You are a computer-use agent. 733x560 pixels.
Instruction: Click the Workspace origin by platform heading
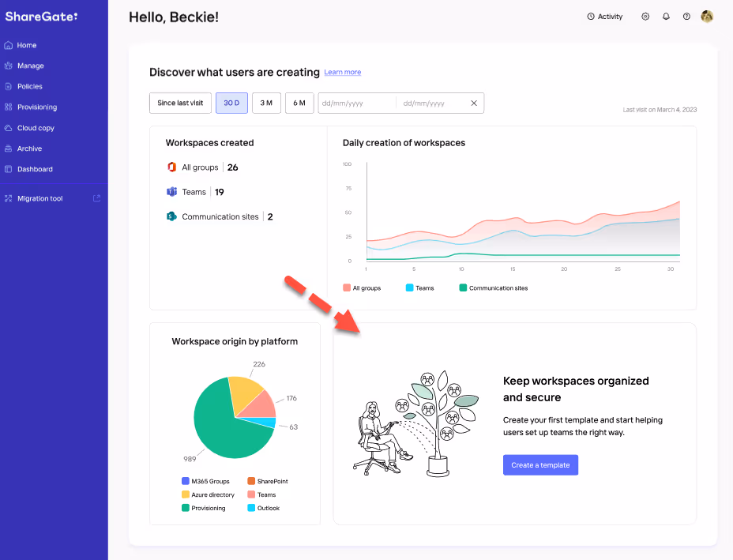click(x=235, y=341)
